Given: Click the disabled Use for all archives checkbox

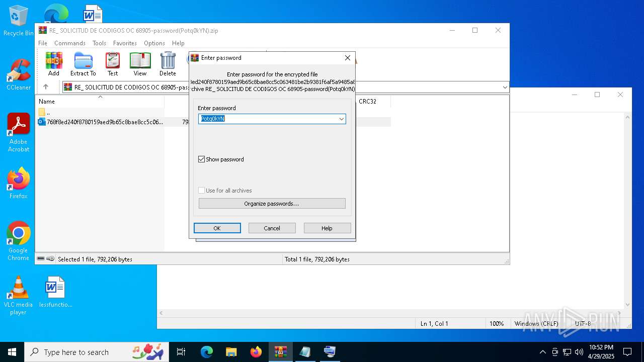Looking at the screenshot, I should click(x=202, y=191).
